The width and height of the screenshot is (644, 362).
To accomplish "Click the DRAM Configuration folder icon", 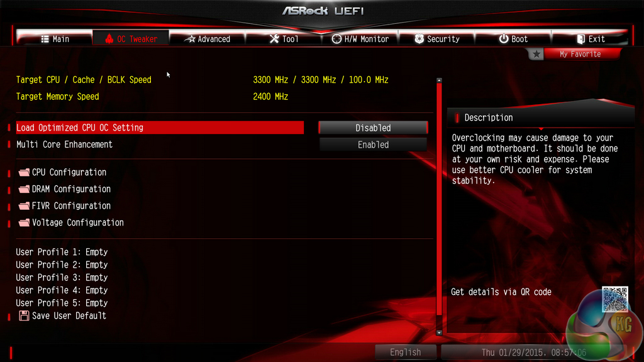I will pos(25,189).
